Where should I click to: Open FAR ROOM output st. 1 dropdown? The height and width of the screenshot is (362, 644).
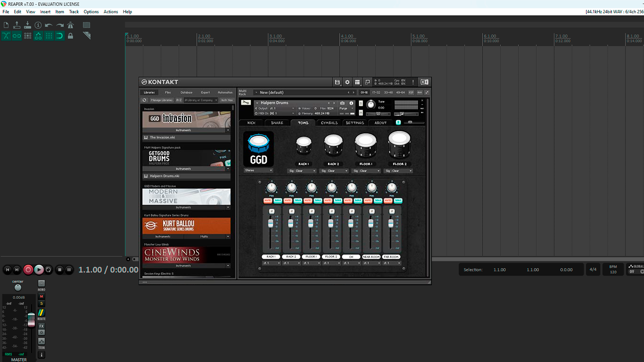click(391, 263)
